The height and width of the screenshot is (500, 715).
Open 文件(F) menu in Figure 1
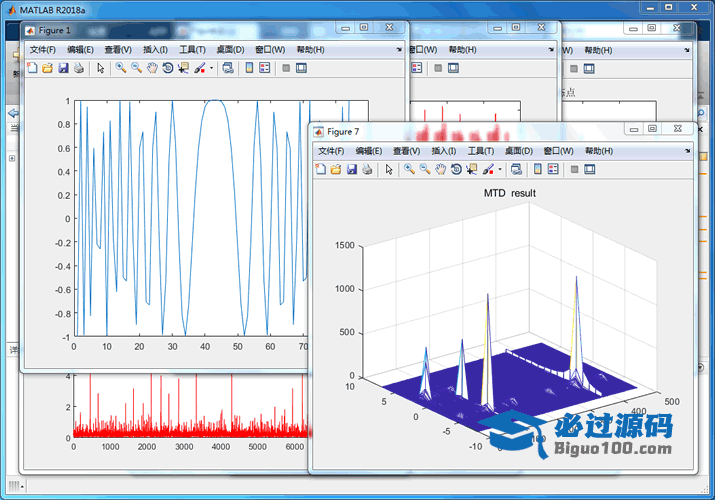(42, 50)
